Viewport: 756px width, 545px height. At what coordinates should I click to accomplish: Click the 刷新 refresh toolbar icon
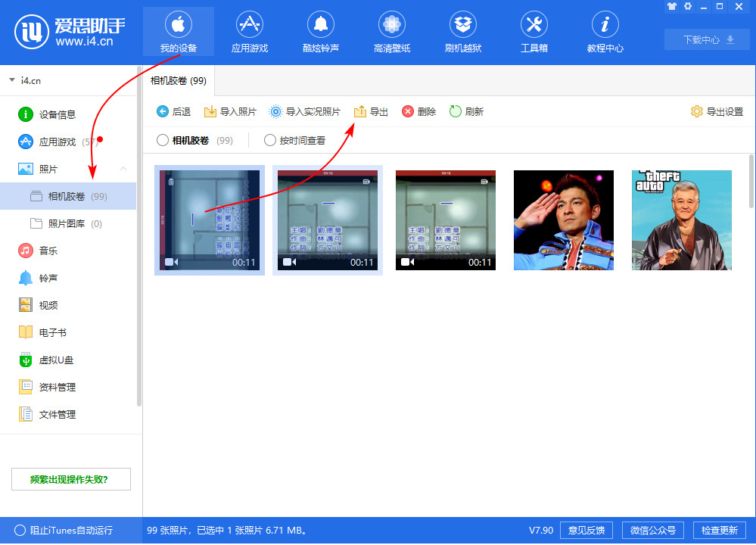tap(456, 112)
